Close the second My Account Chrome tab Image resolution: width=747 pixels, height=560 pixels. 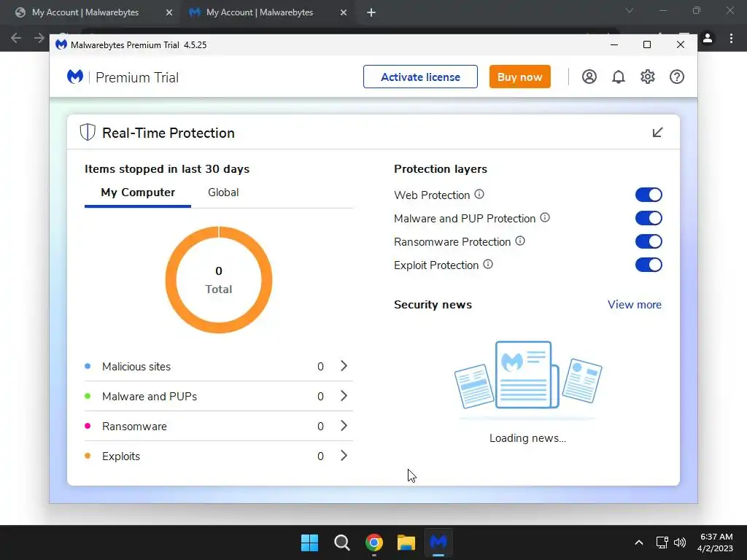click(x=344, y=13)
